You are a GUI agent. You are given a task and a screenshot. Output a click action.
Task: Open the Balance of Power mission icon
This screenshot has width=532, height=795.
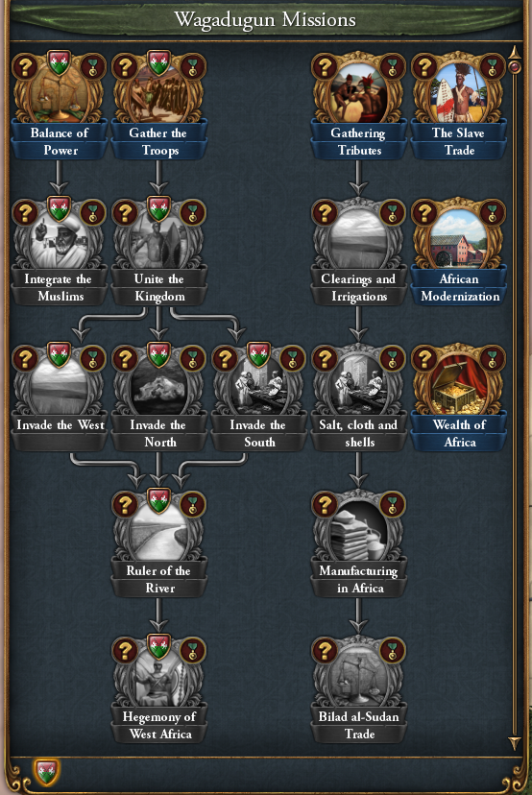pos(60,96)
